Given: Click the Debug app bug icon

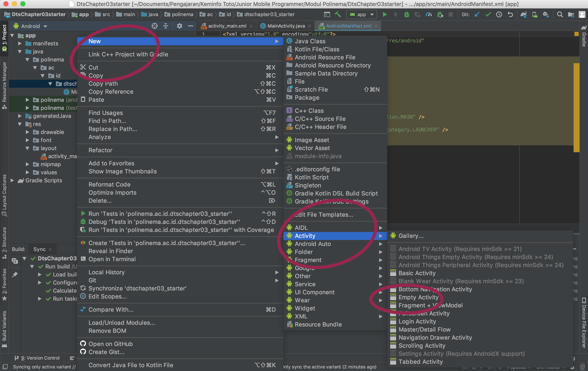Looking at the screenshot, I should click(406, 15).
